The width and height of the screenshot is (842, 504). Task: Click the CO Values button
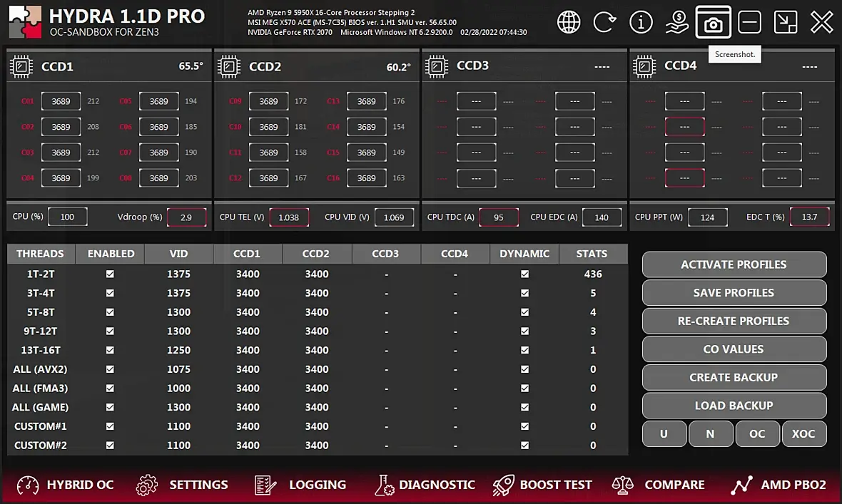734,349
